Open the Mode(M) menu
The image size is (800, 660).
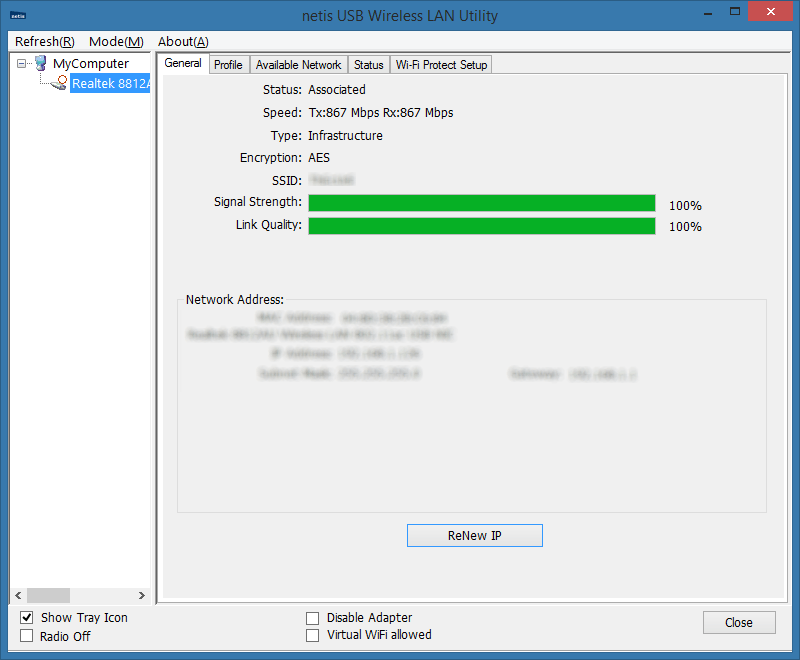[x=116, y=41]
